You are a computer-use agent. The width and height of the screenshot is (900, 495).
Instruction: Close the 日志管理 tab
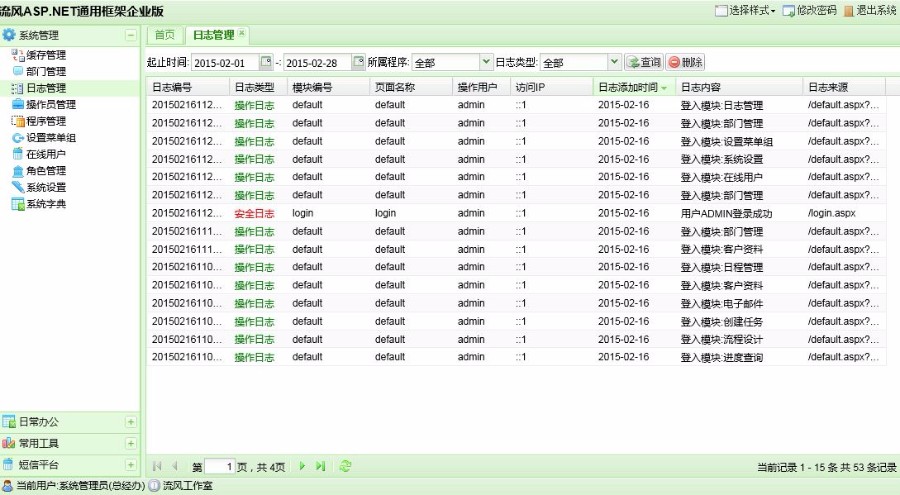click(x=242, y=33)
